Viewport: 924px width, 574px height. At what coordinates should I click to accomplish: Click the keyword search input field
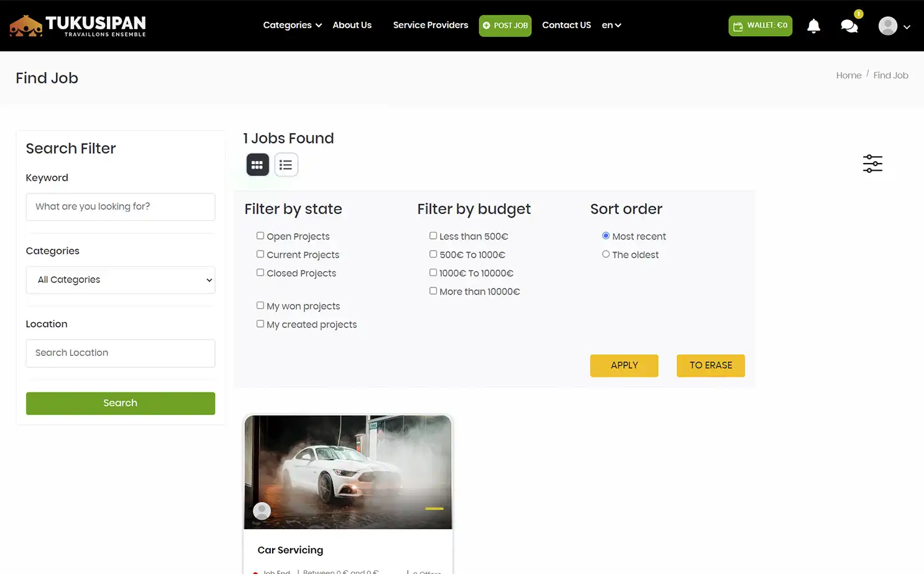click(120, 206)
